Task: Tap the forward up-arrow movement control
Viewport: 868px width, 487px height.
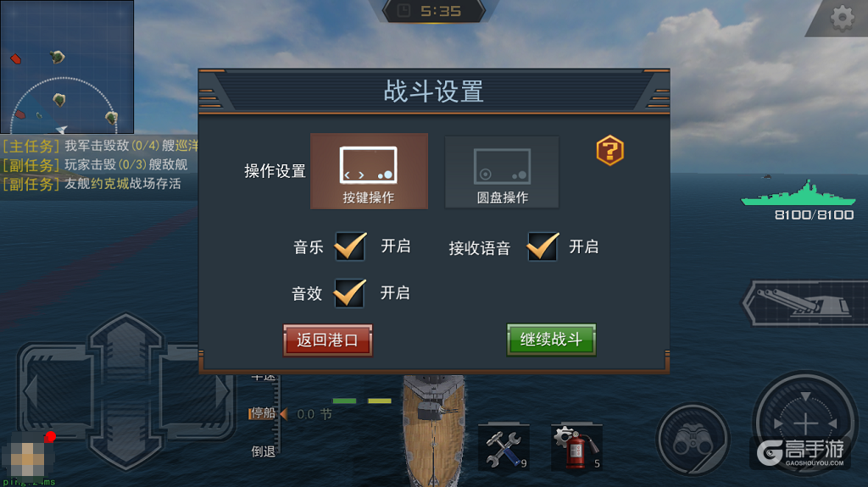Action: [x=126, y=347]
